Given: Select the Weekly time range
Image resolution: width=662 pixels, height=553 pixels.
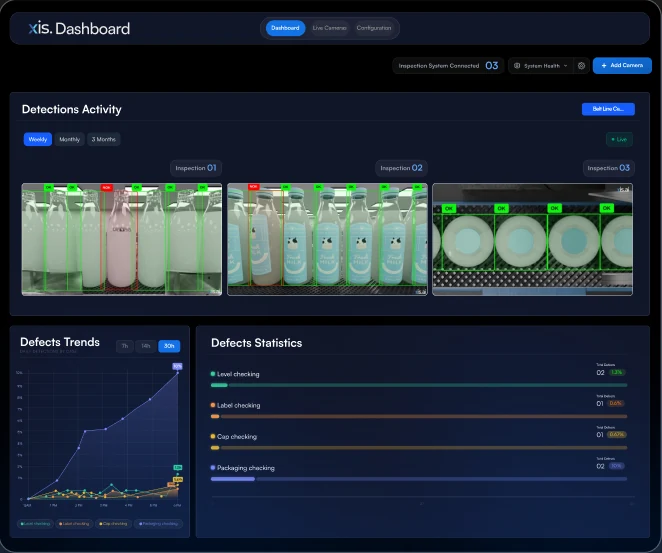Looking at the screenshot, I should [x=38, y=139].
